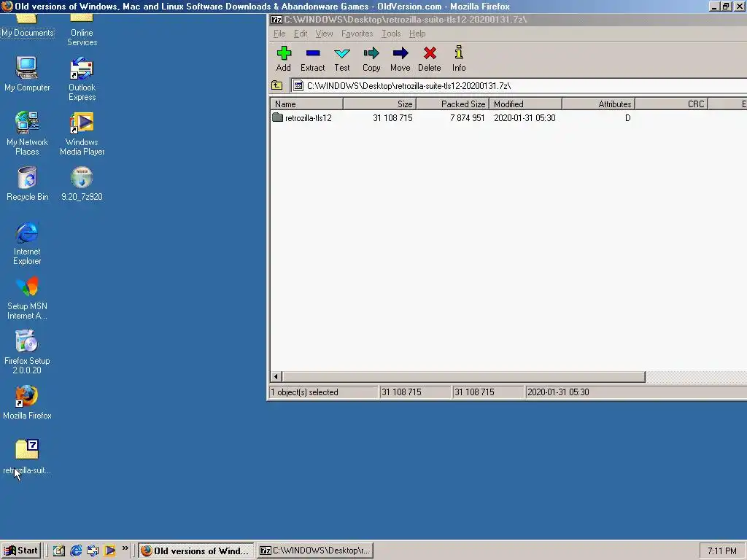Sort file list by Packed Size column
The image size is (747, 560).
click(452, 104)
